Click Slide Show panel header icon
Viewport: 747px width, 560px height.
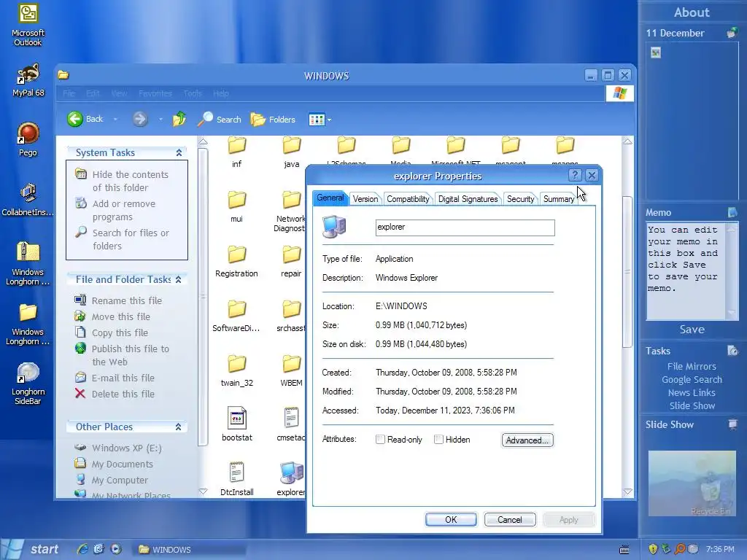tap(732, 424)
